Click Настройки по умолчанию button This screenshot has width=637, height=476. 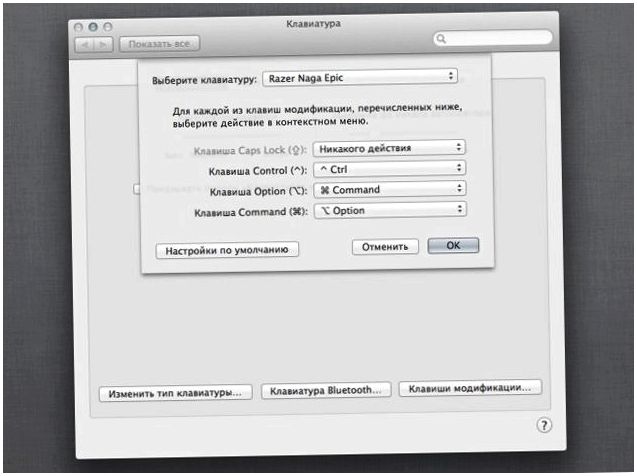coord(227,250)
